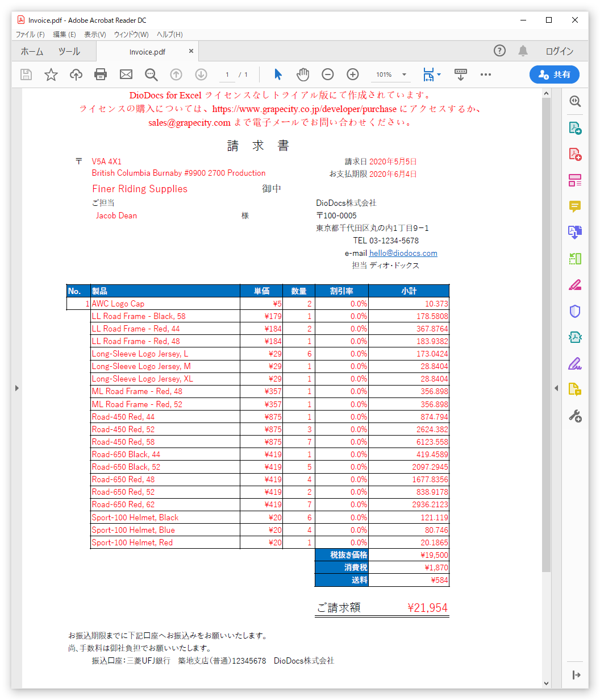Click the Road-650 Black, 52 product cell
600x700 pixels.
(x=165, y=467)
